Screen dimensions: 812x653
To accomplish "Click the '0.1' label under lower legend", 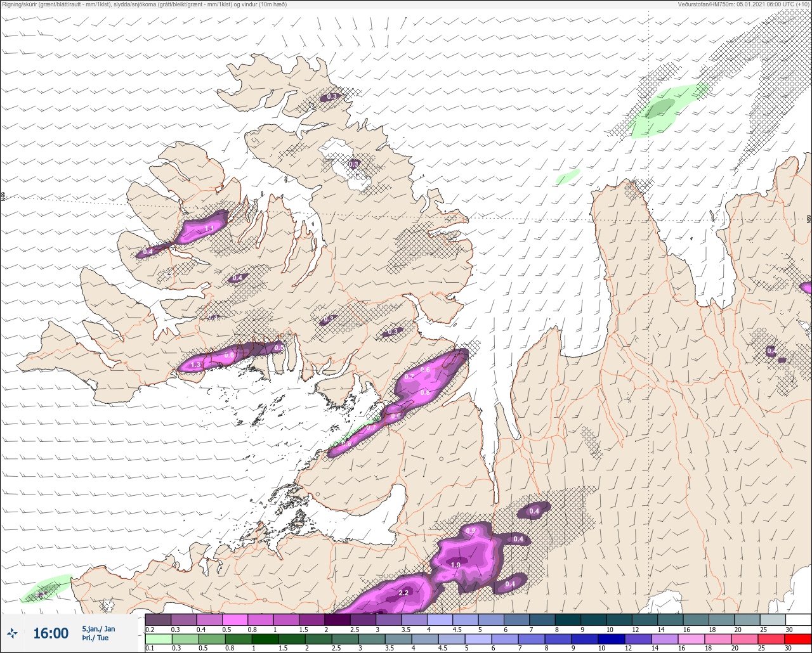I will pyautogui.click(x=150, y=649).
